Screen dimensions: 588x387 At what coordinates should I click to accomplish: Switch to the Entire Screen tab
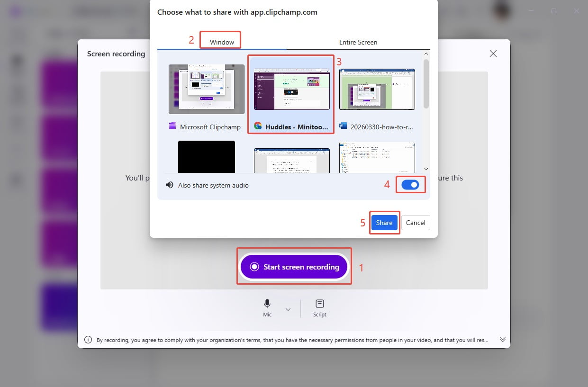[x=358, y=42]
